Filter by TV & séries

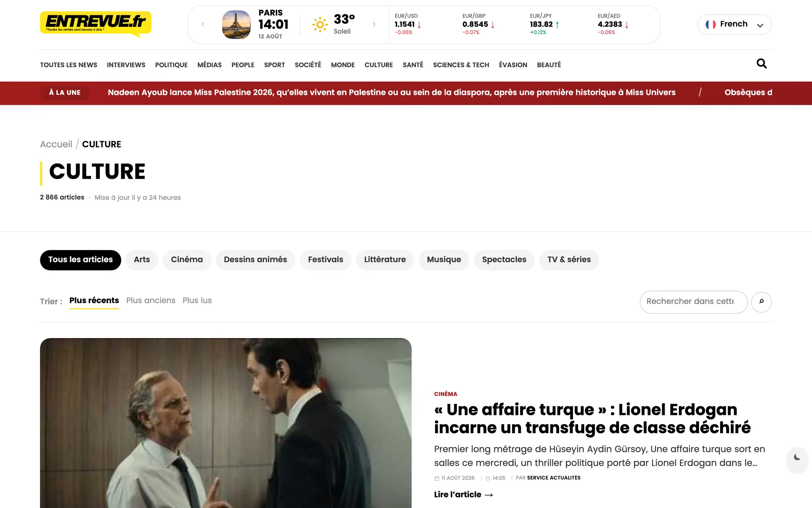(569, 260)
